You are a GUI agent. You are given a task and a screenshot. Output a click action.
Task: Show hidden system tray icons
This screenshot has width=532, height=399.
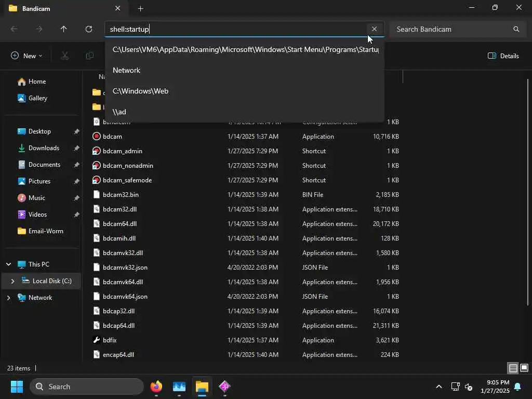[438, 387]
